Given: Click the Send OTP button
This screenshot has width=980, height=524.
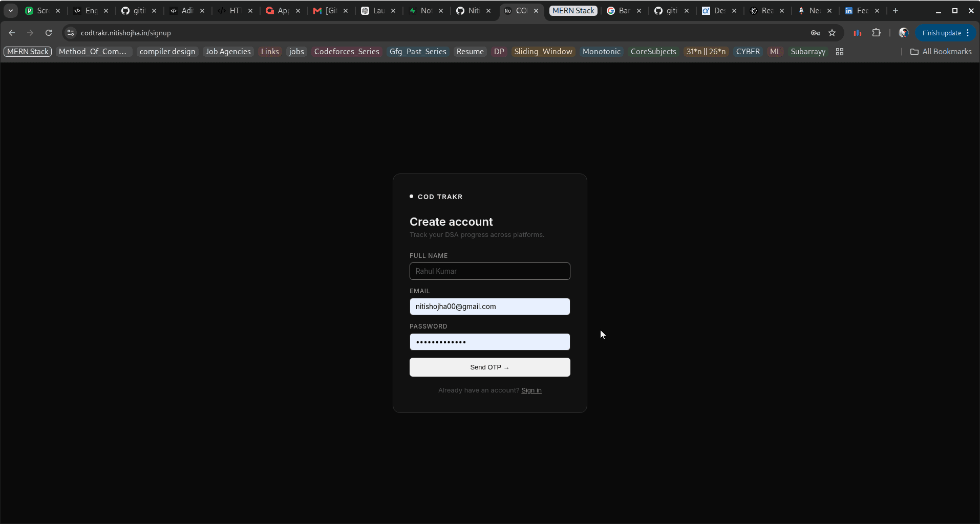Looking at the screenshot, I should tap(490, 367).
